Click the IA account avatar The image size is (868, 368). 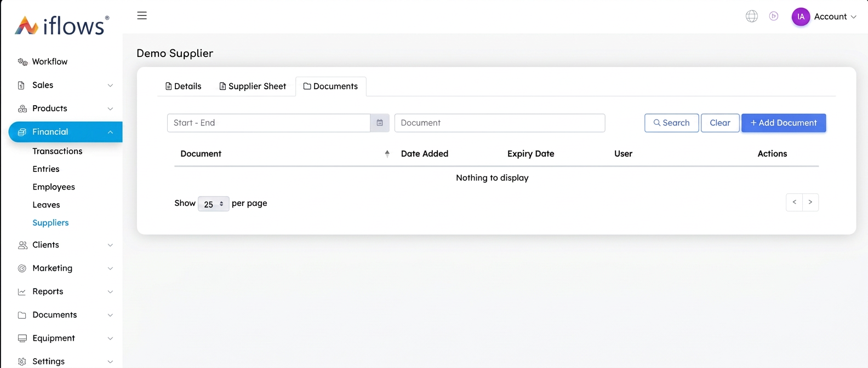click(801, 17)
